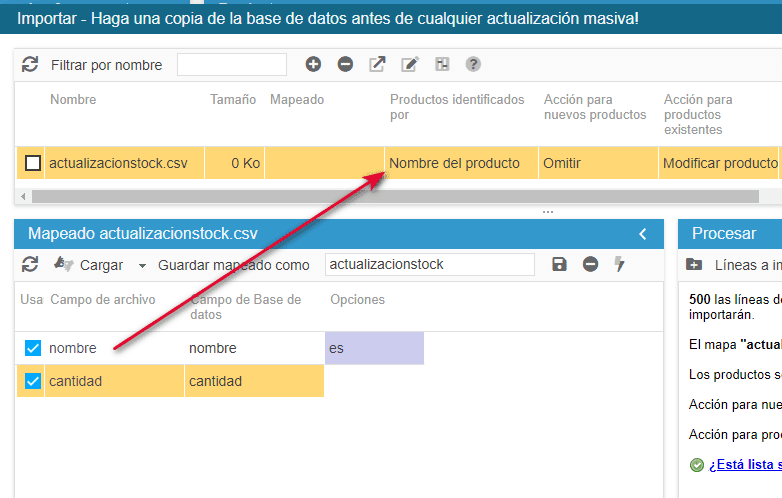Delete the mapping with the minus icon
This screenshot has width=782, height=498.
[590, 264]
